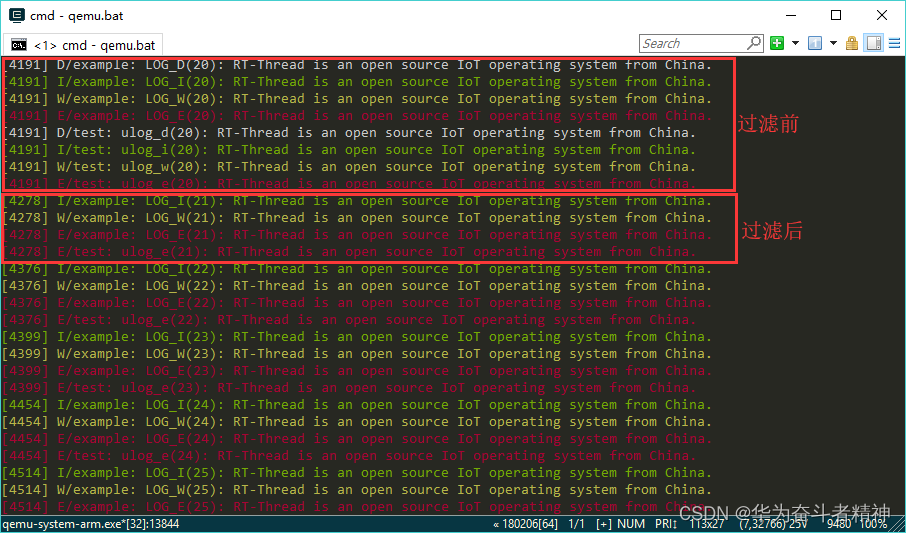Click the 'E/example: LOG_E(23)' log line
The image size is (906, 533).
pyautogui.click(x=357, y=371)
